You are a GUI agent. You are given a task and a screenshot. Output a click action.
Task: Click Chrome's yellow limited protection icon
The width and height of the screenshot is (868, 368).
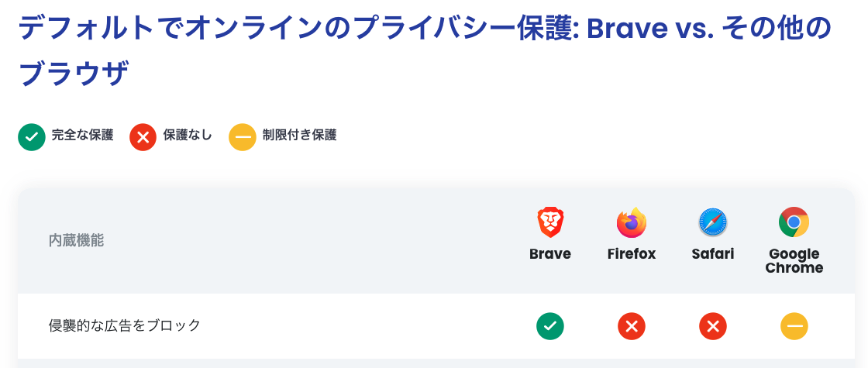click(x=794, y=326)
